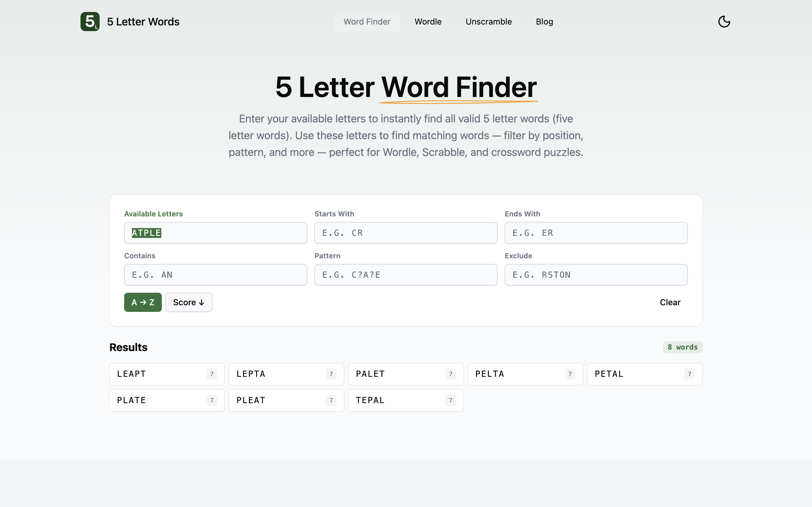This screenshot has width=812, height=507.
Task: Click the Starts With field
Action: click(405, 233)
